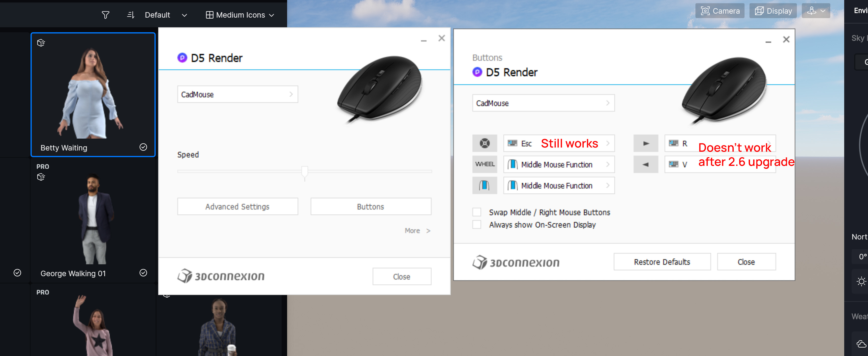This screenshot has height=356, width=868.
Task: Click the 3D model cube icon on Betty Waiting
Action: coord(41,42)
